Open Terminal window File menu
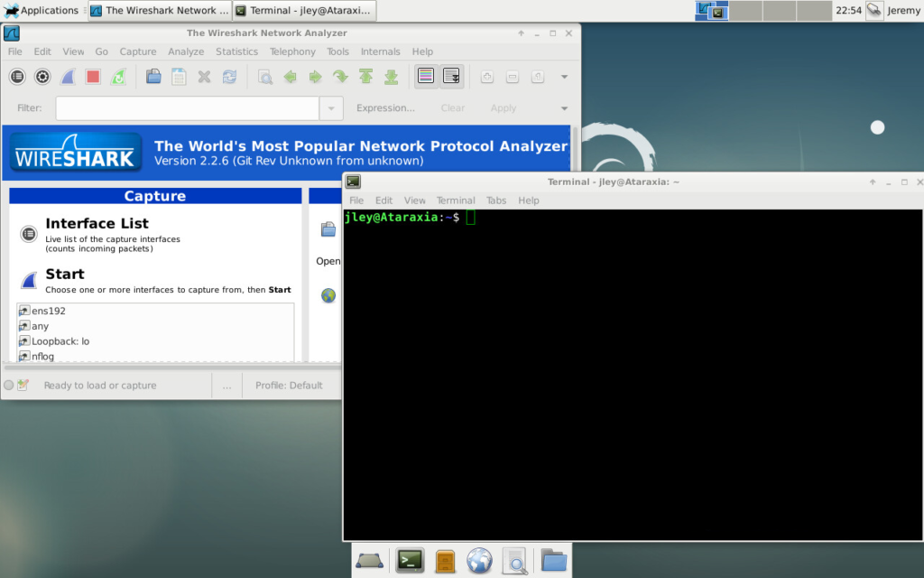This screenshot has height=578, width=924. [356, 200]
